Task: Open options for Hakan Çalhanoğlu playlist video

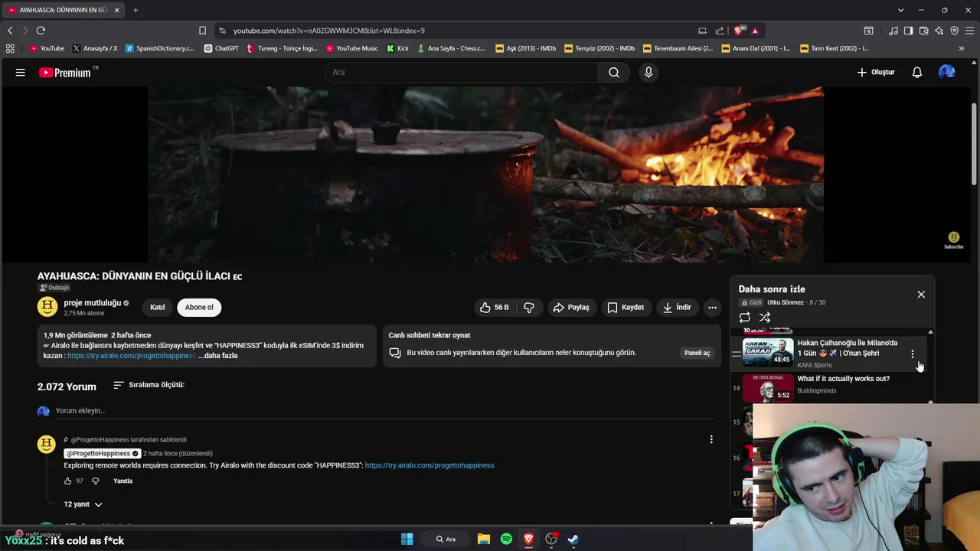Action: 912,354
